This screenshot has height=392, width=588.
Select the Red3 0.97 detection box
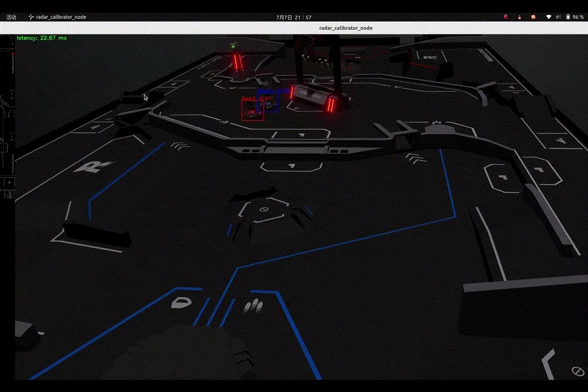coord(252,110)
